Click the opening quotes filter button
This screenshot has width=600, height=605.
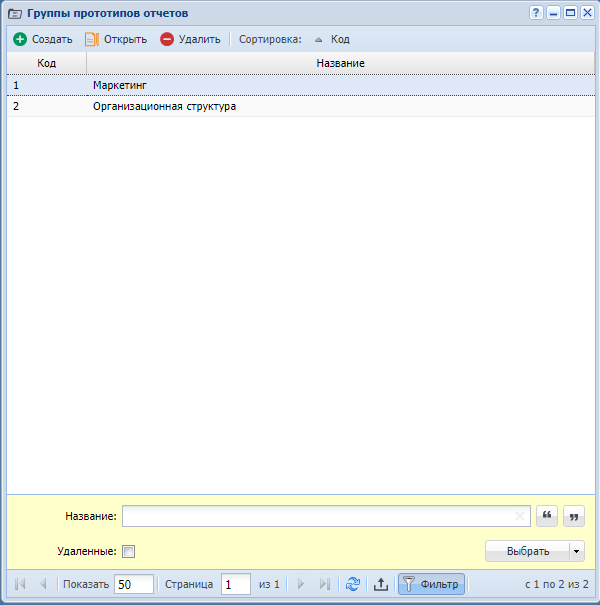click(x=547, y=516)
